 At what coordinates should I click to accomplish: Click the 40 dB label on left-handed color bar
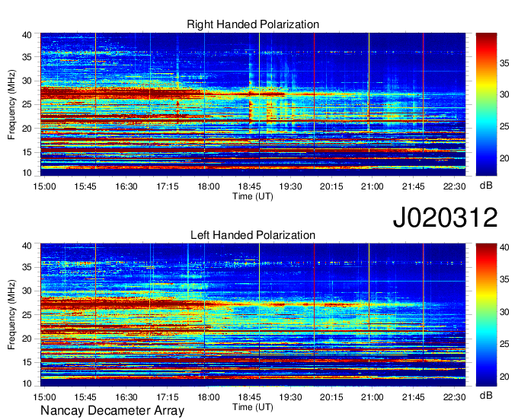coord(504,247)
